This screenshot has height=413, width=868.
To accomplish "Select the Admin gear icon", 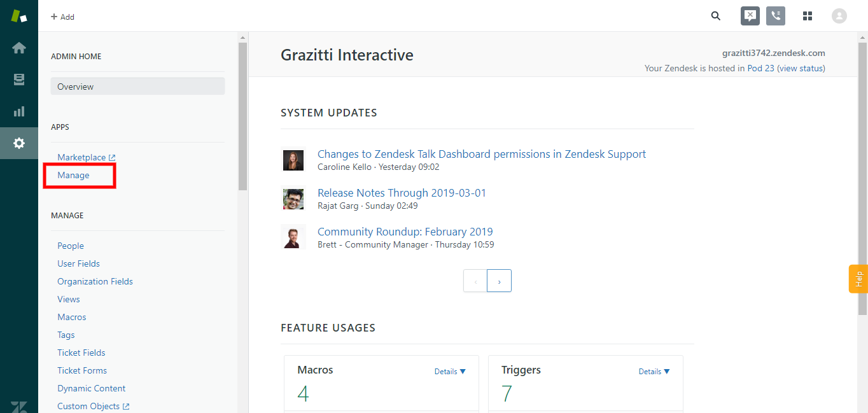I will [x=19, y=143].
